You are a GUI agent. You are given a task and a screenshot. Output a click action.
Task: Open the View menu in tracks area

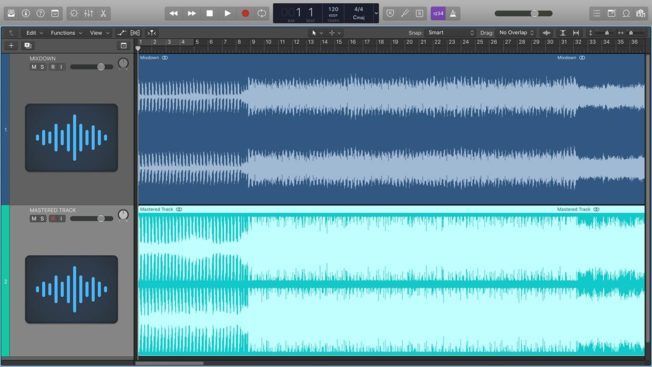(x=99, y=33)
